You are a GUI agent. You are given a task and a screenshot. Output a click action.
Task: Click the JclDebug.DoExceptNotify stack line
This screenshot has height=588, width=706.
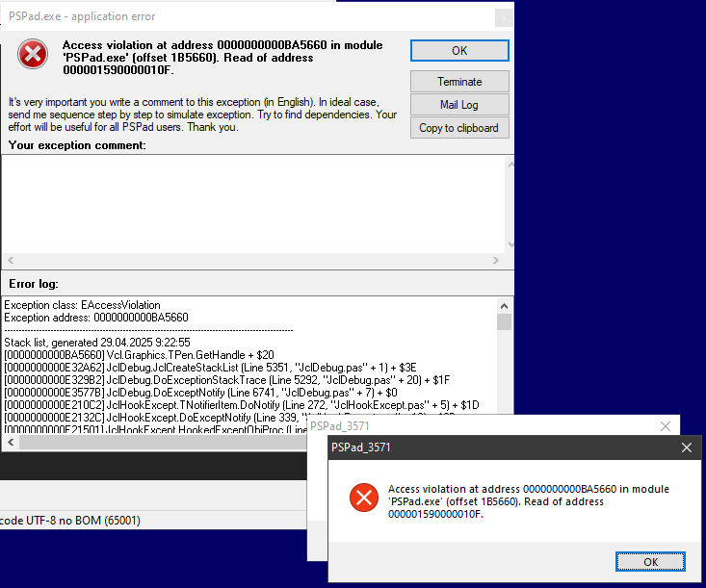click(x=200, y=393)
